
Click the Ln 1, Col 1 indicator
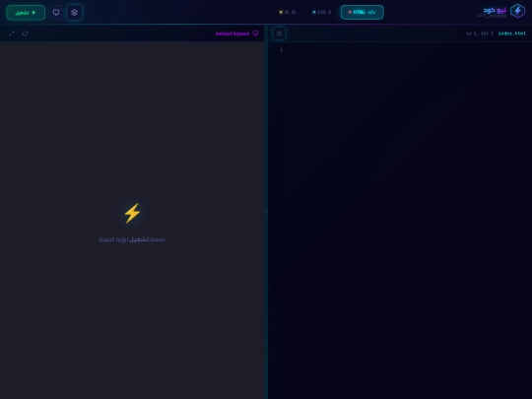click(x=480, y=33)
